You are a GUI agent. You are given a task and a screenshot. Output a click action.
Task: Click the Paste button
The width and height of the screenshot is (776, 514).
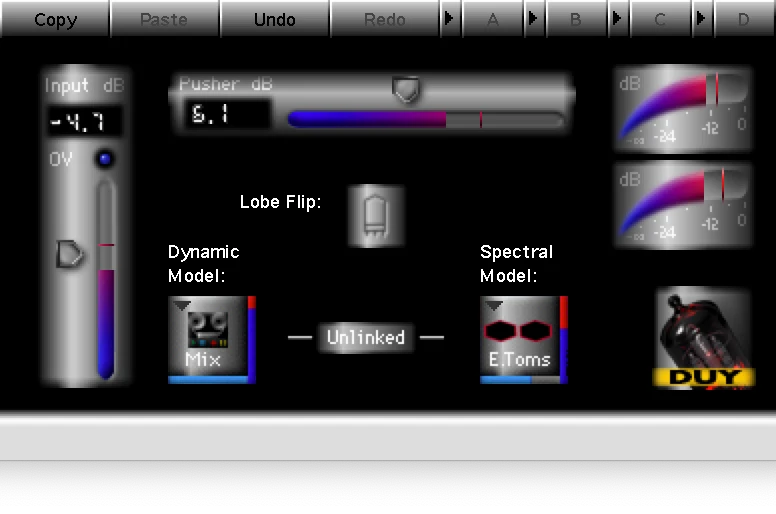[x=164, y=19]
